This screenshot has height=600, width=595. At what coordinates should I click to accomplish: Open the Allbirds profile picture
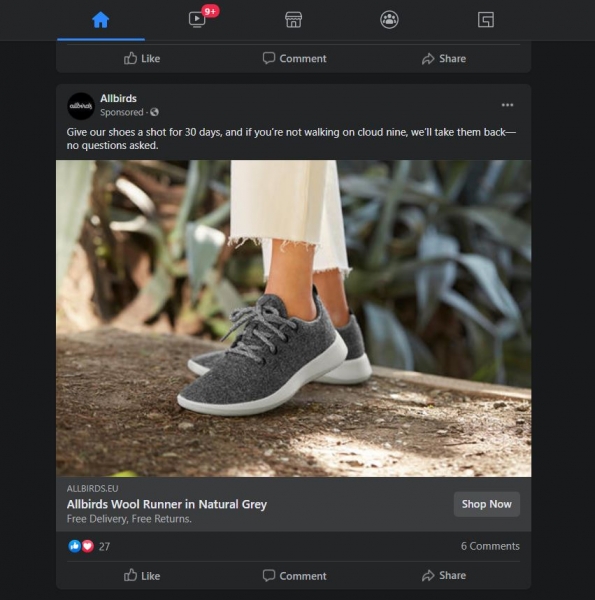click(x=81, y=106)
